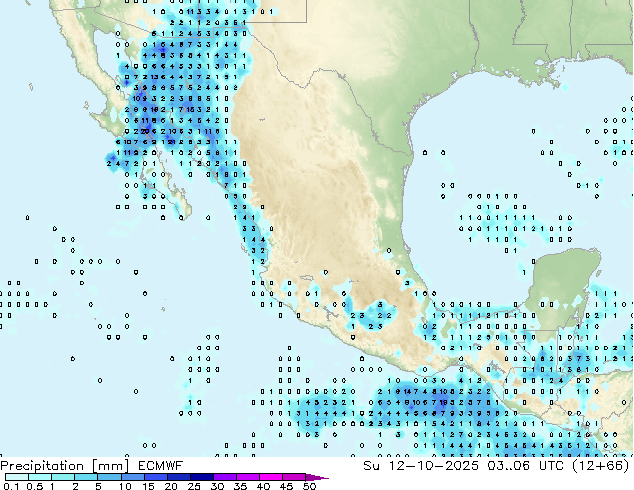Click the 45–50 mm legend color swatch
The width and height of the screenshot is (634, 490).
click(294, 477)
